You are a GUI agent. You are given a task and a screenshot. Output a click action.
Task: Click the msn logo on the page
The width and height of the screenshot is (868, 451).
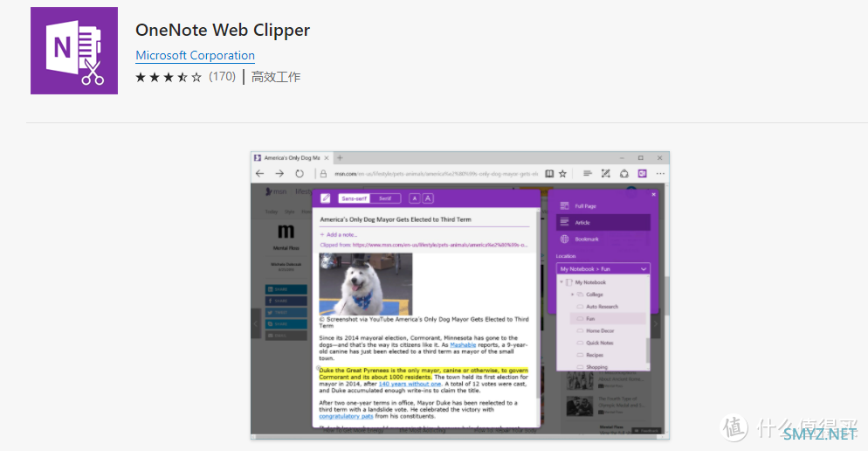(276, 191)
